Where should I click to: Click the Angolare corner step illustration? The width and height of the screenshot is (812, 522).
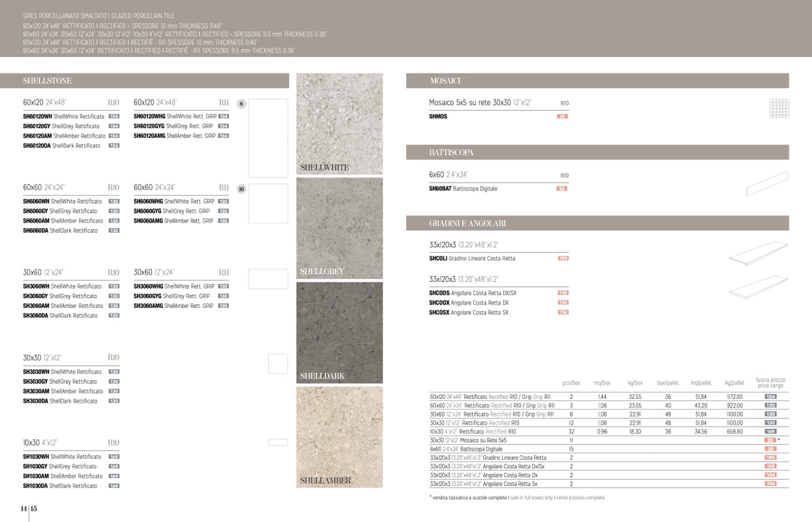pyautogui.click(x=759, y=287)
